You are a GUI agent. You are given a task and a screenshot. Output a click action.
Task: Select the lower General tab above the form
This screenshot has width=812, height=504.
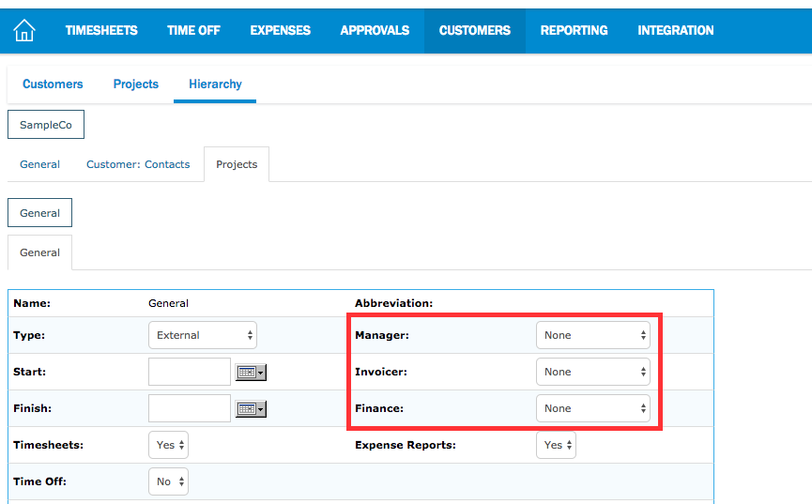pos(39,252)
